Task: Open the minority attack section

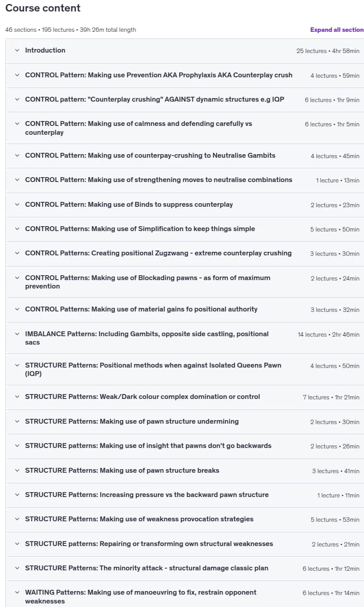Action: [x=185, y=568]
